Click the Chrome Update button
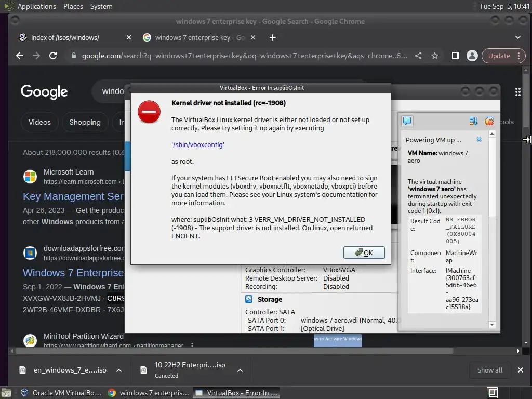 (x=499, y=56)
